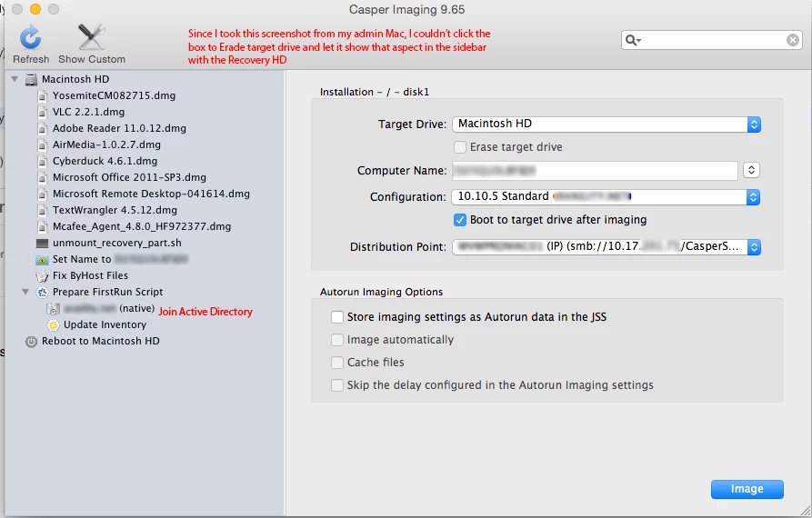Click the Update Inventory icon
Image resolution: width=812 pixels, height=518 pixels.
coord(53,325)
